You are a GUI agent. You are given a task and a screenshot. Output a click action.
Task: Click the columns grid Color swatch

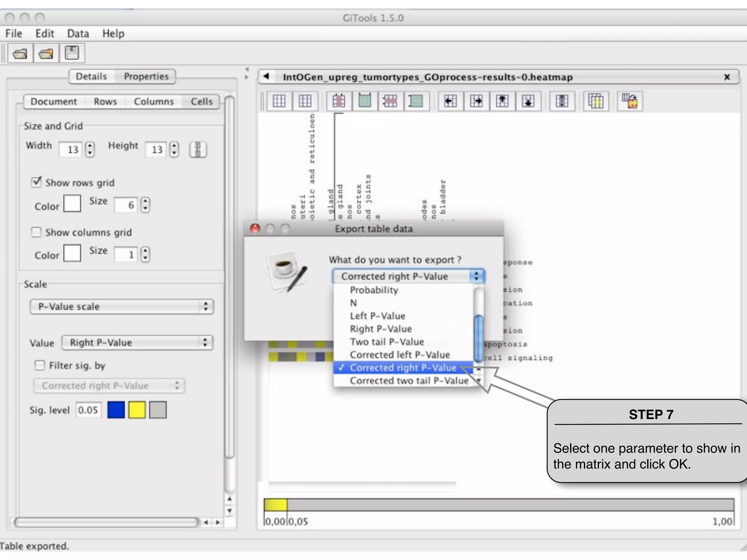(x=72, y=253)
